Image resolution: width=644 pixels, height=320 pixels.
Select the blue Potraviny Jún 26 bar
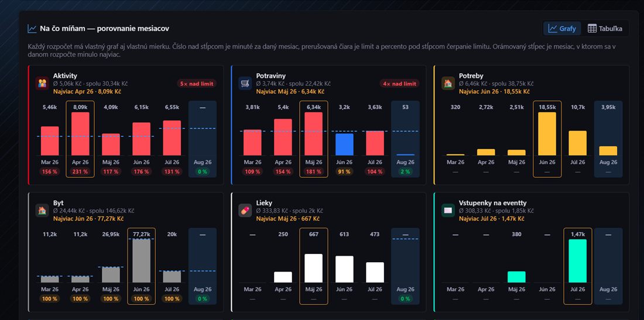[344, 144]
